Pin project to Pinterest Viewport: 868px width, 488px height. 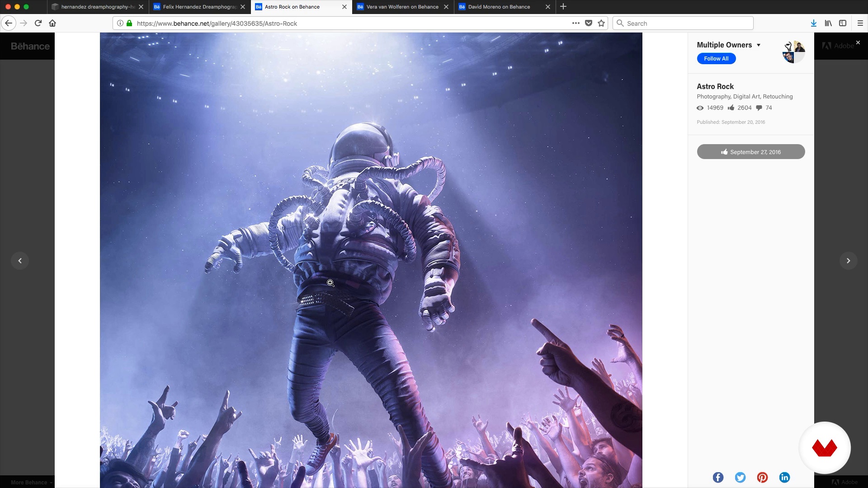[762, 477]
